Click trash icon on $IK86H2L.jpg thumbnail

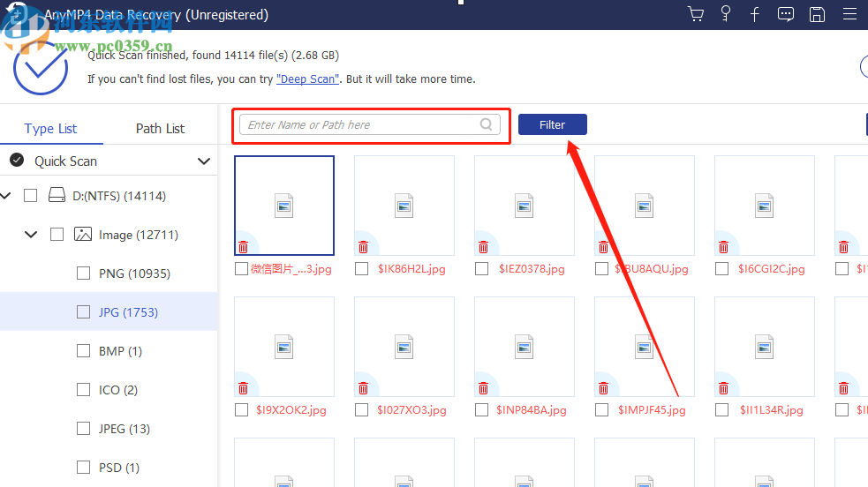[x=363, y=247]
